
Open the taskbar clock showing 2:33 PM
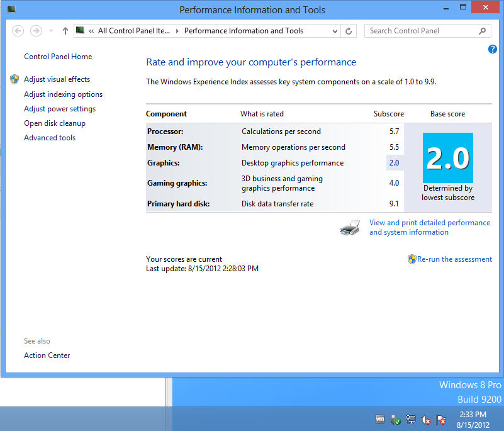pos(473,420)
